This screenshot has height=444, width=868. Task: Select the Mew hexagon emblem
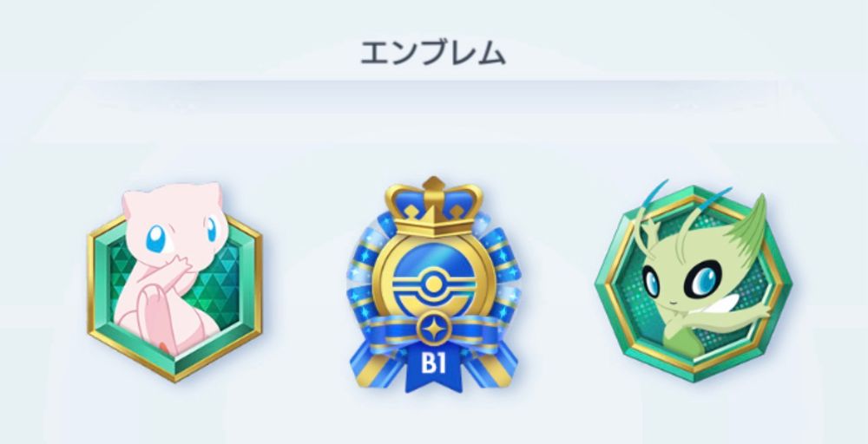point(174,282)
